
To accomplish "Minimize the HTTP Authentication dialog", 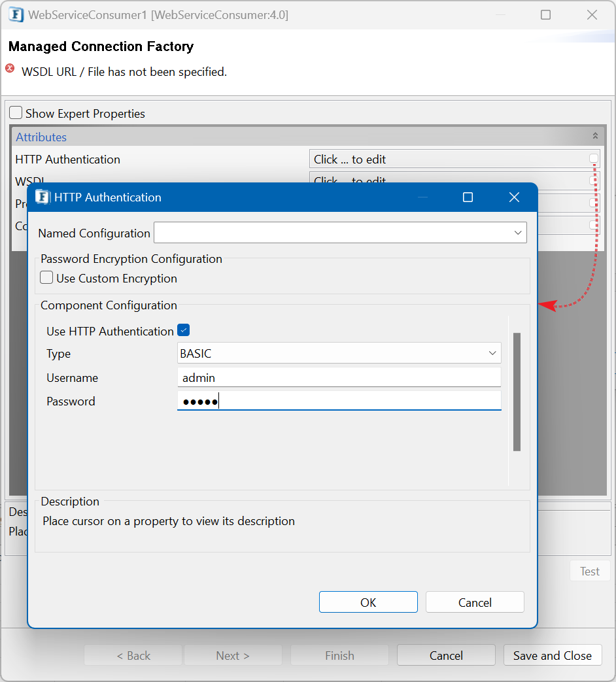I will click(x=422, y=197).
